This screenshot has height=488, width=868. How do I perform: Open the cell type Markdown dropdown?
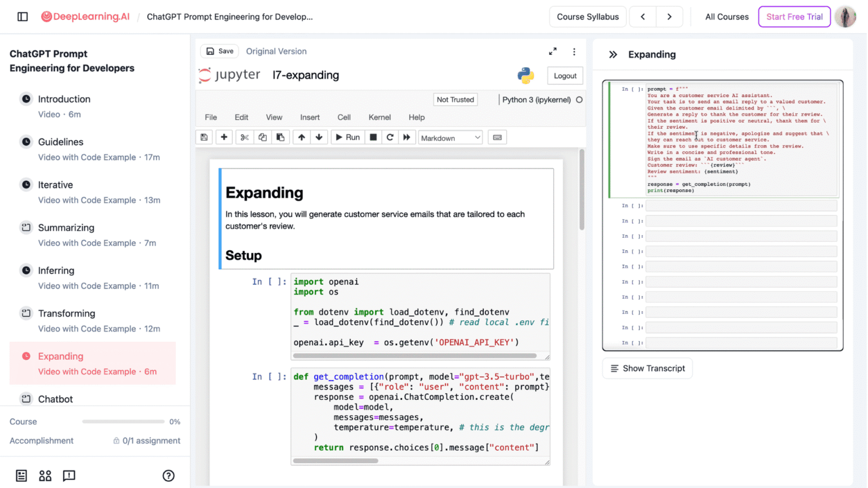click(450, 137)
